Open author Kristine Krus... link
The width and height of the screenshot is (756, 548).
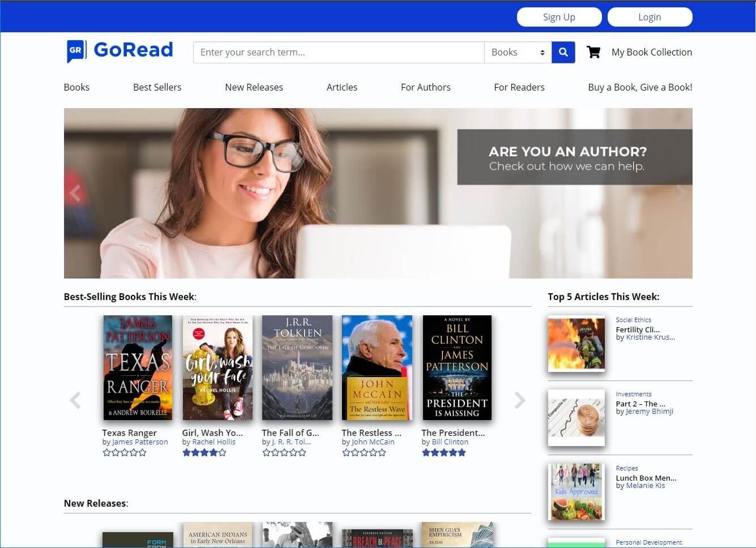651,337
